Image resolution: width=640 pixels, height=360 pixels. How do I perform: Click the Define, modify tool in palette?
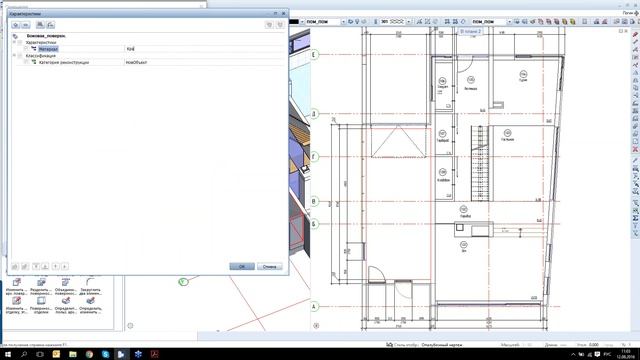(90, 301)
